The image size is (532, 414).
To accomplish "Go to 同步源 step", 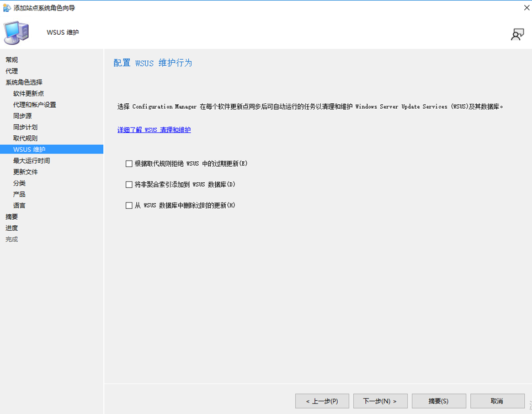I will click(x=23, y=116).
